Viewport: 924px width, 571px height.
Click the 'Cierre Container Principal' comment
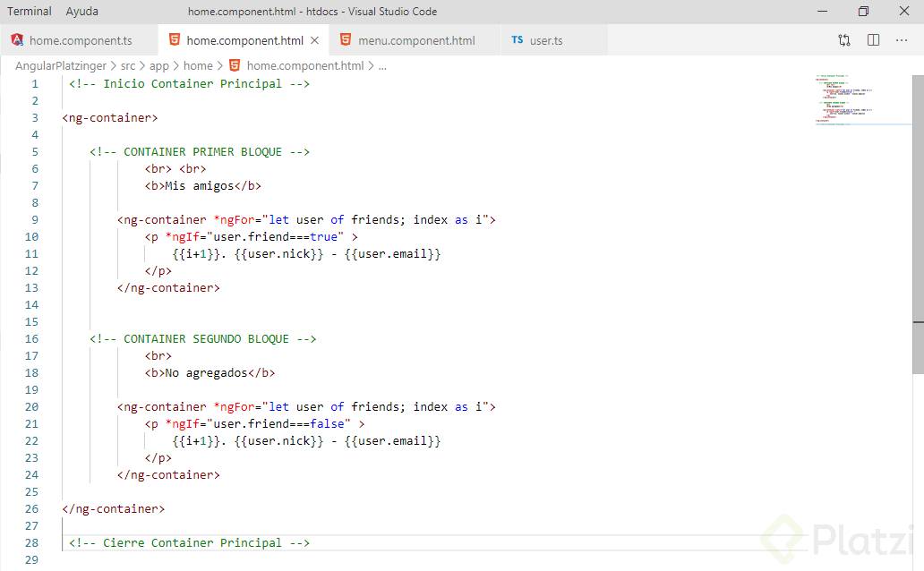point(189,542)
